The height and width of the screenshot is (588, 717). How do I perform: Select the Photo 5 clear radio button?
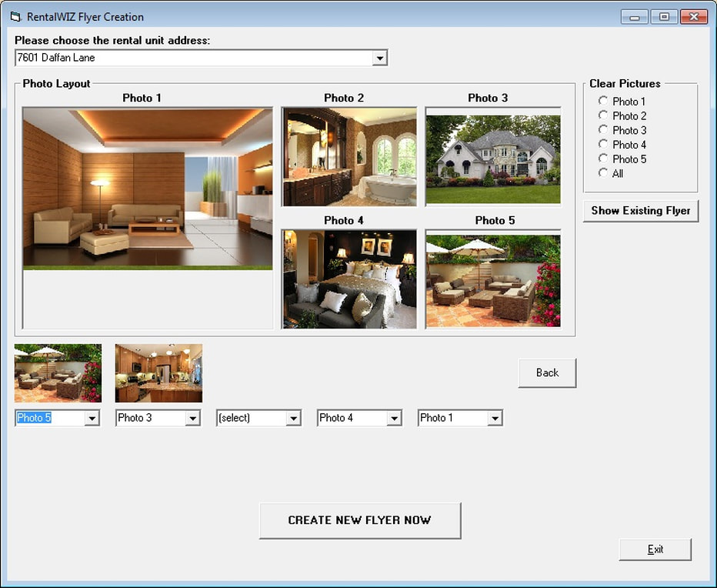(603, 159)
